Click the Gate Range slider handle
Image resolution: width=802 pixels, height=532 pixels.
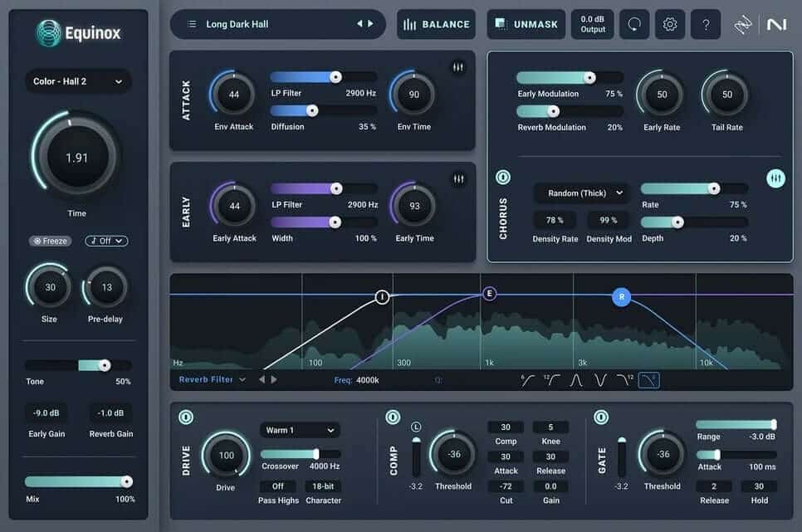click(774, 425)
